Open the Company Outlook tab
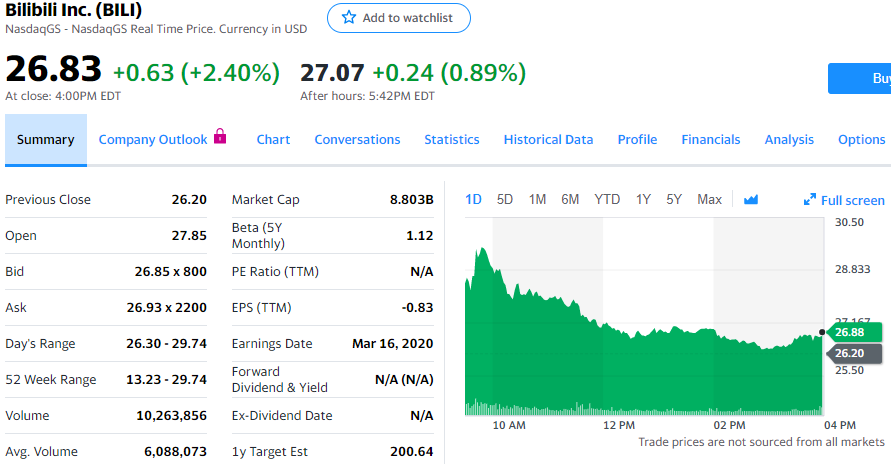This screenshot has height=464, width=891. (153, 140)
